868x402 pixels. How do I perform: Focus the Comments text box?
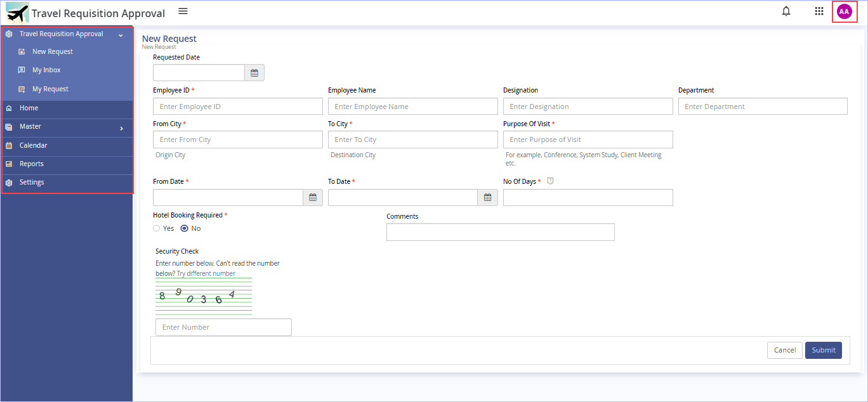(x=501, y=232)
